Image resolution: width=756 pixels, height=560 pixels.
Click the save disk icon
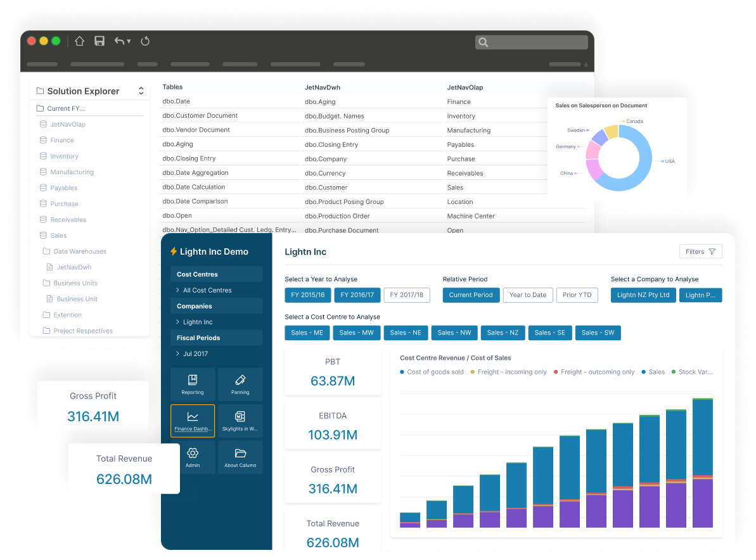coord(99,41)
